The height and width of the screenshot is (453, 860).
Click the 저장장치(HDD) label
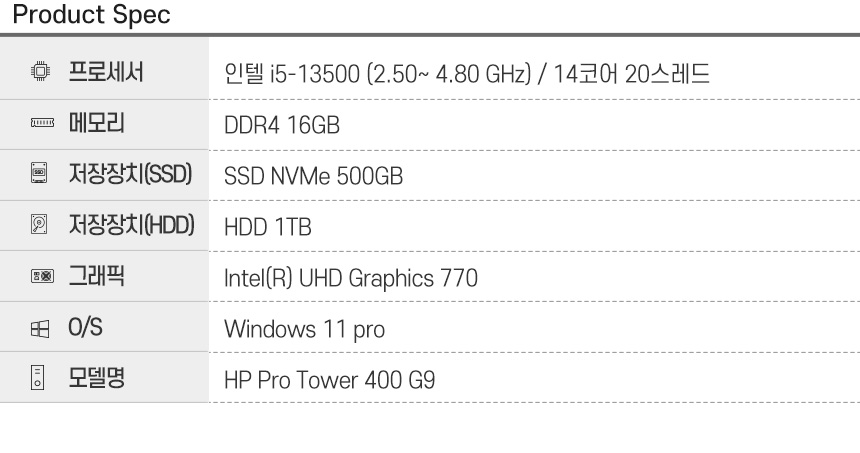pos(130,226)
